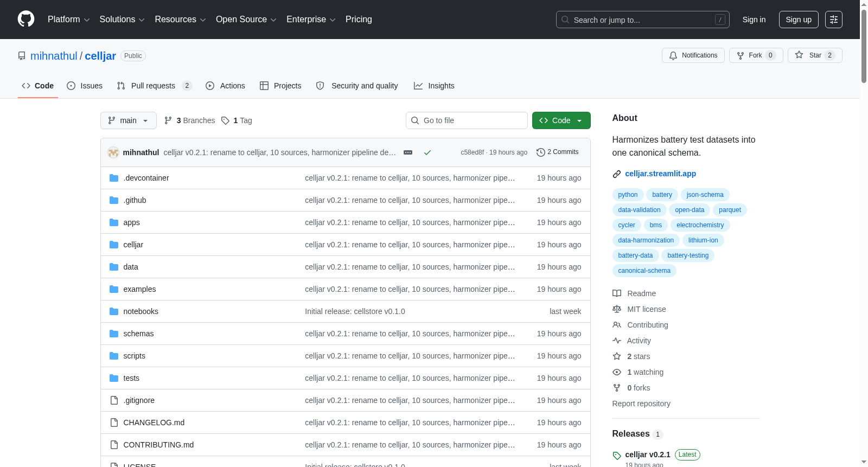Viewport: 868px width, 467px height.
Task: Open the green Code dropdown
Action: point(561,120)
